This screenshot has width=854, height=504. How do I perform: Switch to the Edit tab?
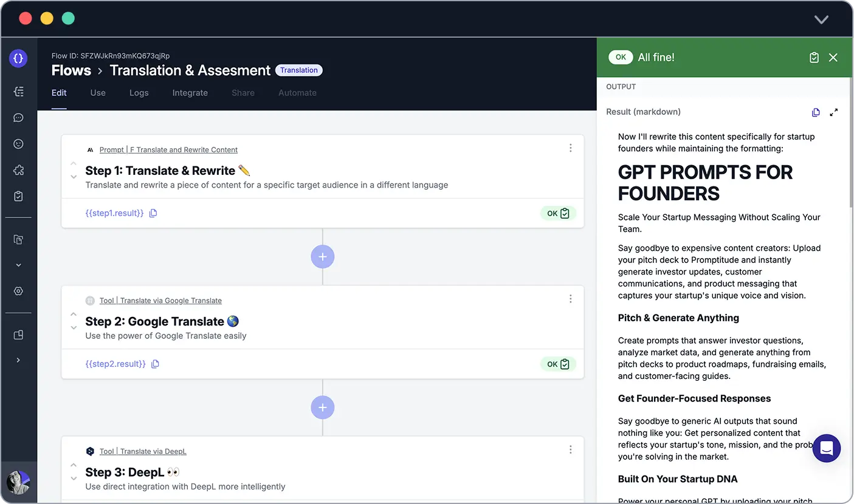[x=59, y=93]
